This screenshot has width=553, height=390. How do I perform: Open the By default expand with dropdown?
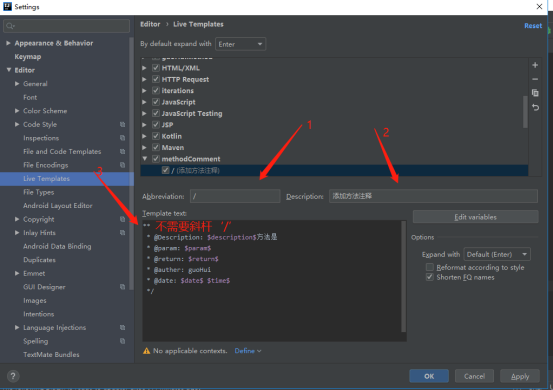point(241,44)
